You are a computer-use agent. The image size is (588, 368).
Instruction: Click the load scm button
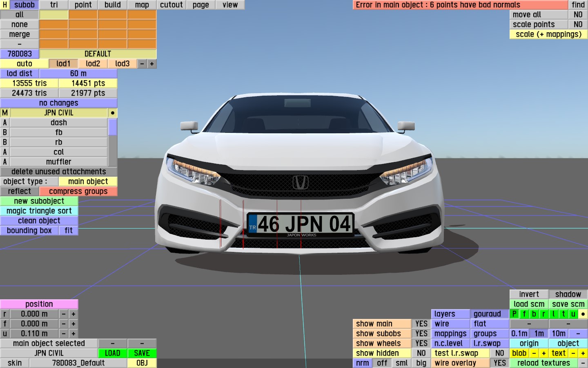529,304
